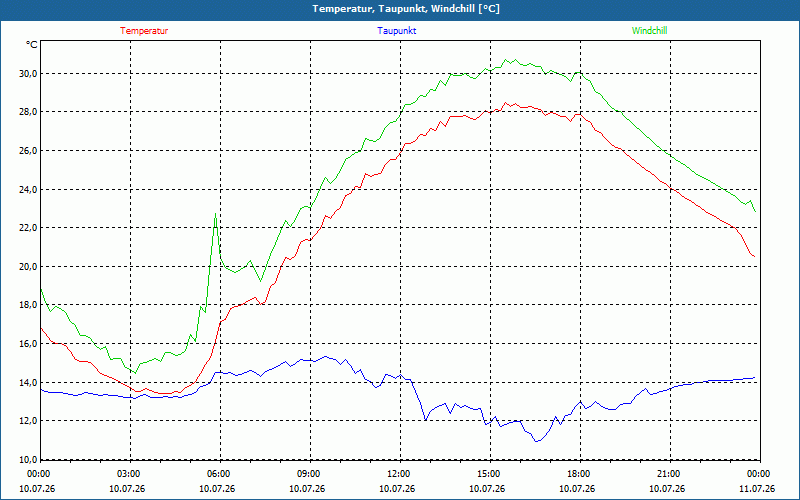
Task: Click the 10,0 y-axis label
Action: coord(28,459)
